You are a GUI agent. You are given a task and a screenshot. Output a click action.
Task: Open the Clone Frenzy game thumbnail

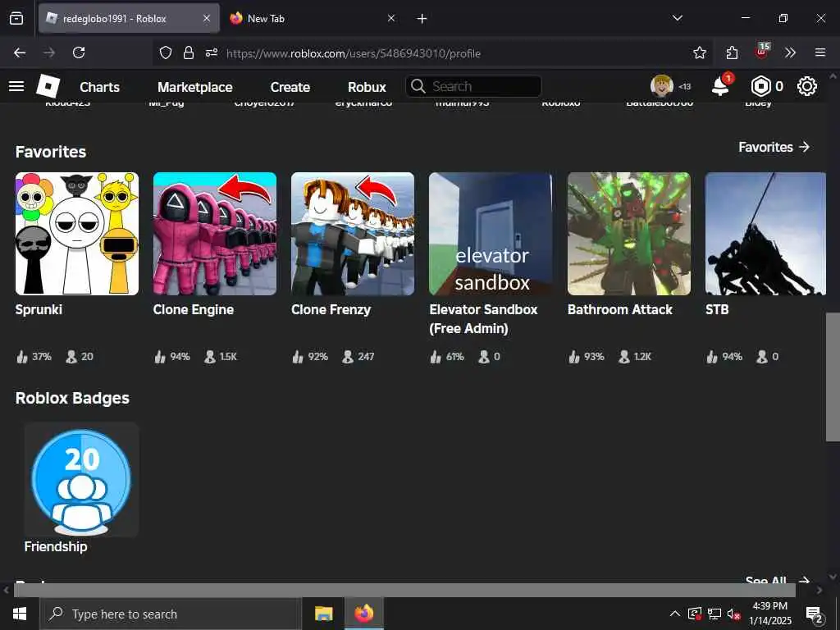click(353, 234)
